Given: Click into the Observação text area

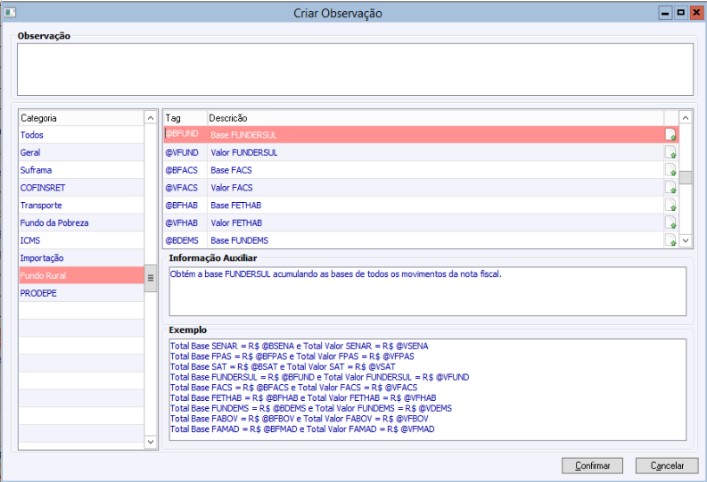Looking at the screenshot, I should 355,69.
